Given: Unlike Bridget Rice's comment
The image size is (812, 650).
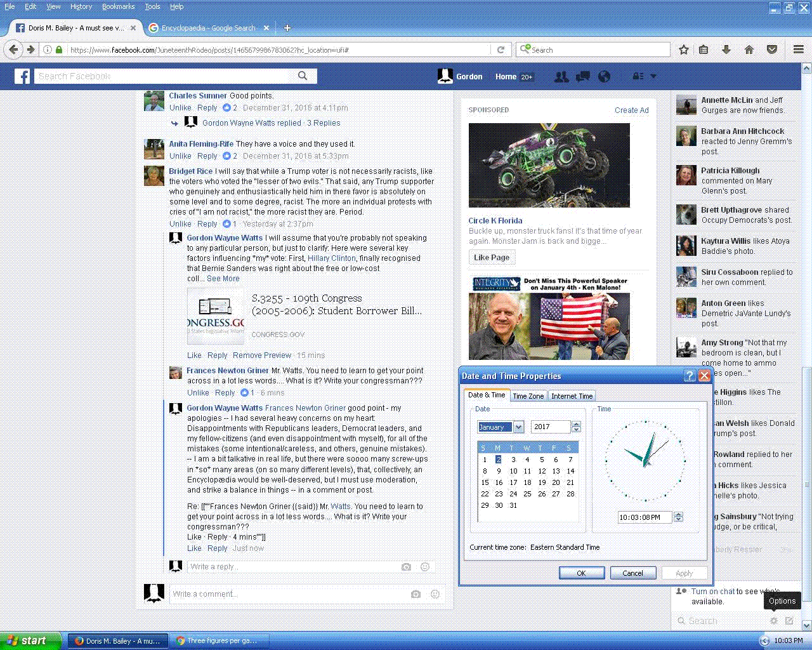Looking at the screenshot, I should pos(180,224).
